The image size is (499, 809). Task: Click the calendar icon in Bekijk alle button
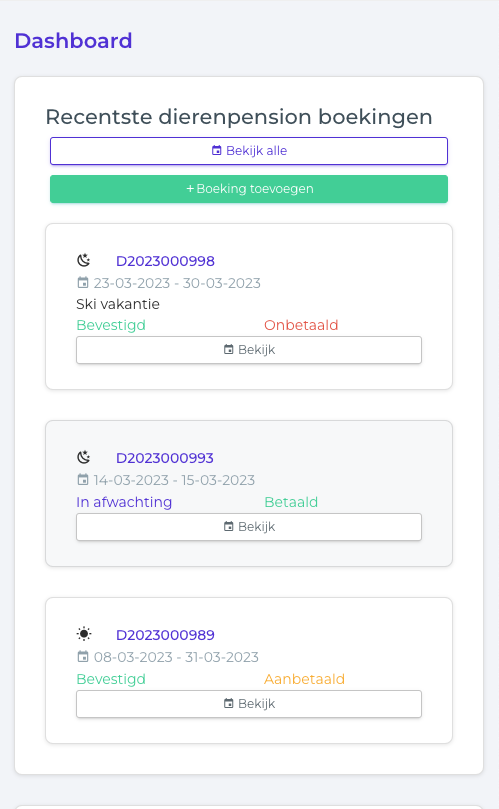tap(217, 150)
